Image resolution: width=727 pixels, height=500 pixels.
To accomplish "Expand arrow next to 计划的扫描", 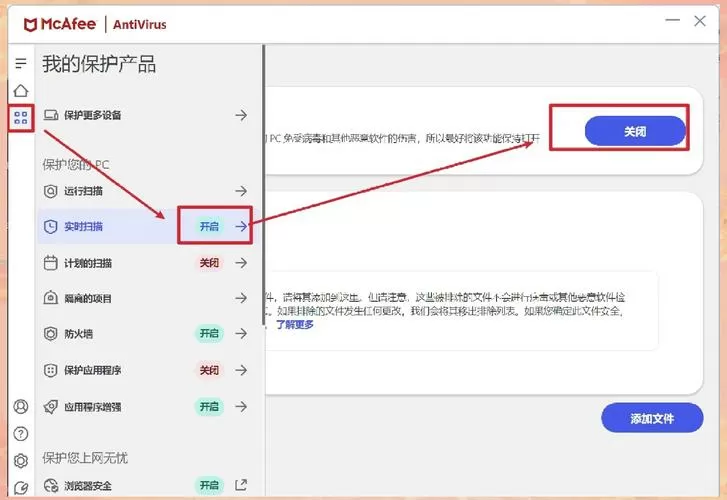I will point(241,263).
